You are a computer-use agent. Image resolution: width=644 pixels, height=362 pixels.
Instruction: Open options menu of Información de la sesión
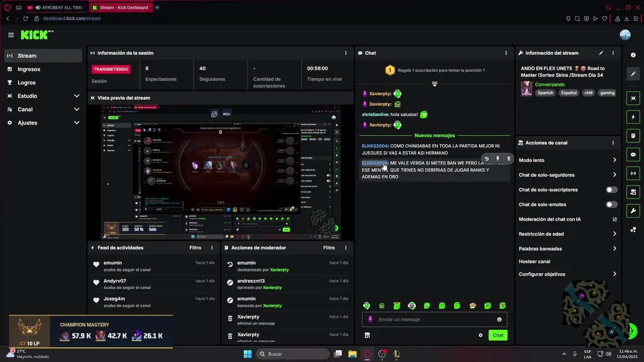point(346,53)
